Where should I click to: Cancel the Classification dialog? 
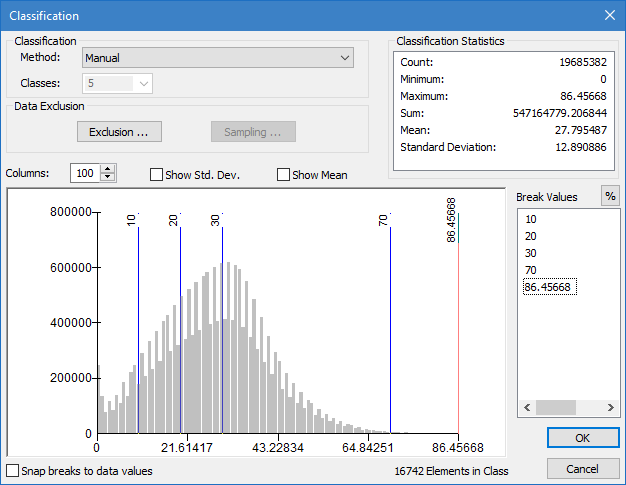pos(582,469)
